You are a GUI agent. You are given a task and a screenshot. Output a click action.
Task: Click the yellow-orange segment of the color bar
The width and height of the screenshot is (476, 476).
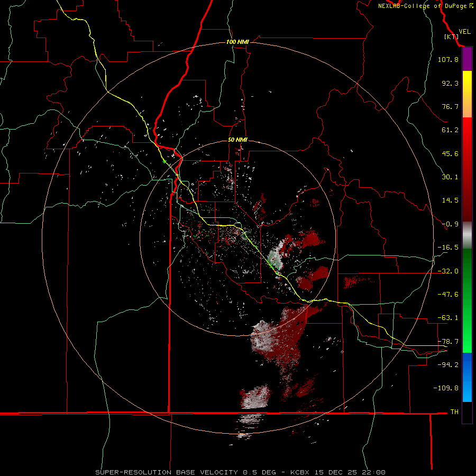[x=467, y=94]
